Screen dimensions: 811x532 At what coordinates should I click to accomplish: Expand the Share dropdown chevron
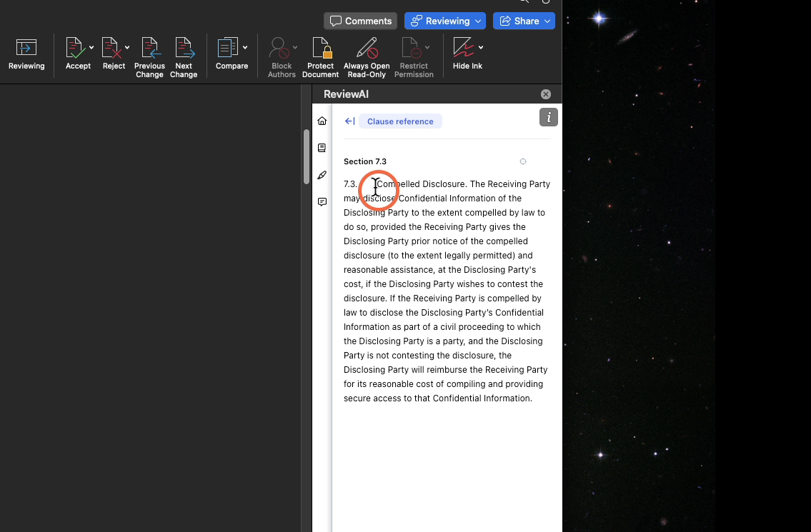(x=547, y=21)
